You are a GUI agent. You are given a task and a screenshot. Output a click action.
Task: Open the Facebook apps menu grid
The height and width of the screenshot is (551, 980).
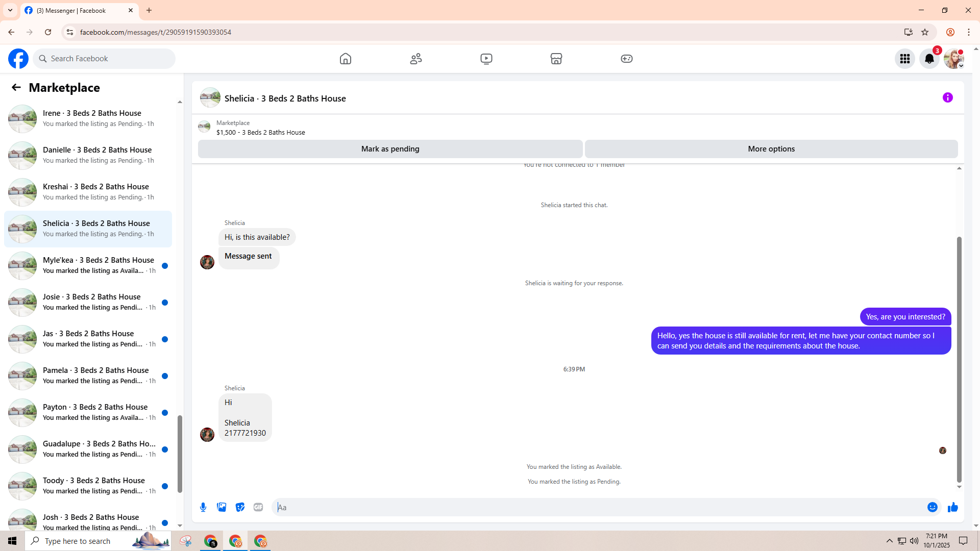(x=905, y=59)
